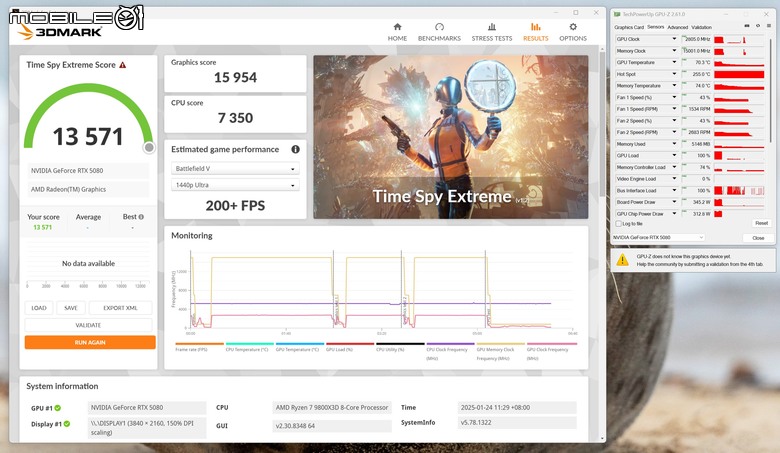Select the Sensors tab in GPU-Z
This screenshot has height=453, width=780.
click(x=655, y=27)
